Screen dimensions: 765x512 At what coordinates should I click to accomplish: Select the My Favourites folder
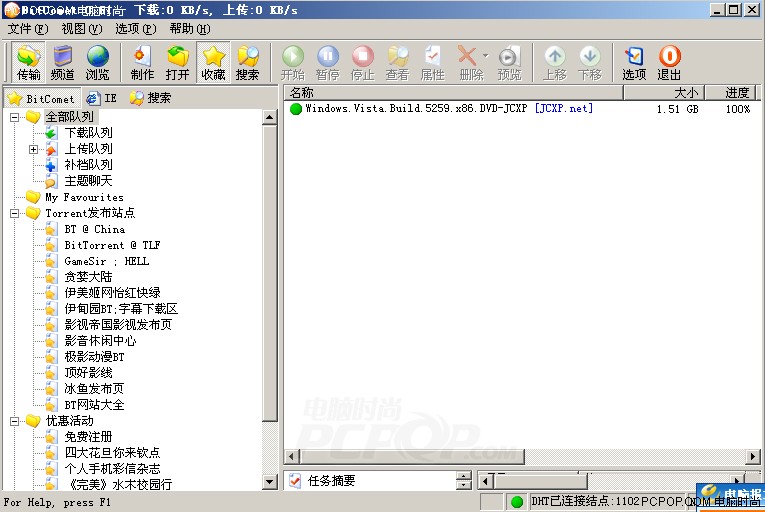pyautogui.click(x=84, y=197)
